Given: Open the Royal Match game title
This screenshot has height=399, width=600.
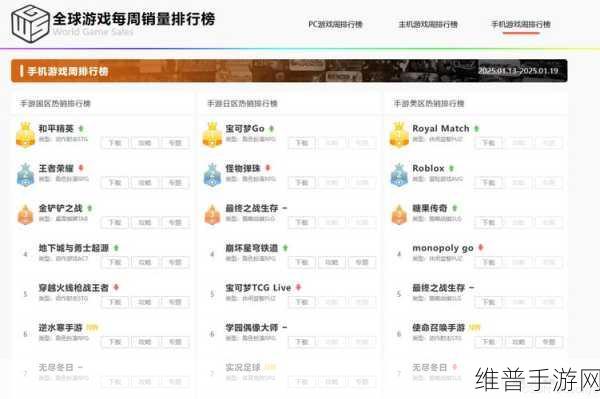Looking at the screenshot, I should click(441, 129).
